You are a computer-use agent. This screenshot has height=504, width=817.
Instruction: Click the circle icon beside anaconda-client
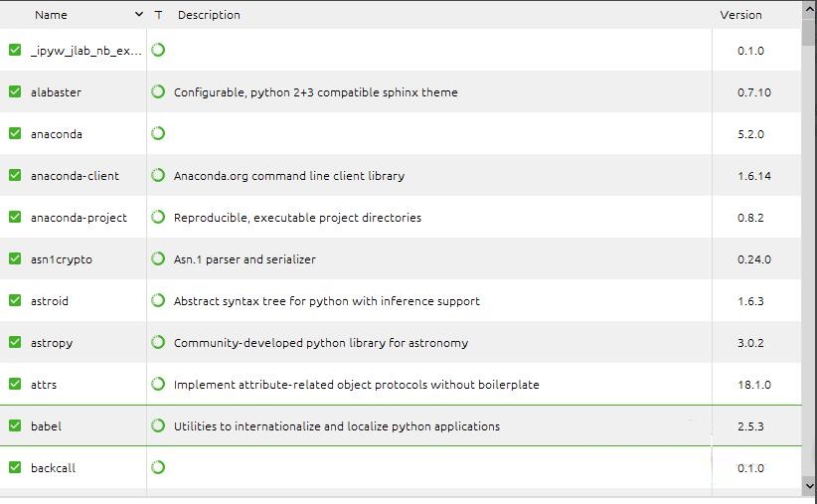(x=158, y=175)
